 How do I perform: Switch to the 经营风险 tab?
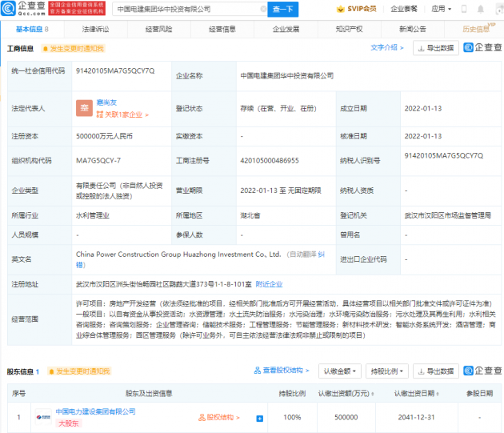tap(158, 30)
